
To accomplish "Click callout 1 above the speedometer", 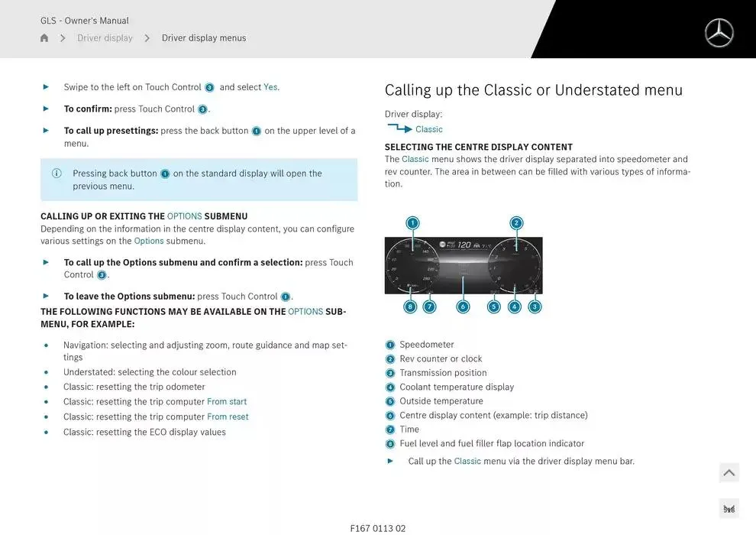I will pos(412,223).
